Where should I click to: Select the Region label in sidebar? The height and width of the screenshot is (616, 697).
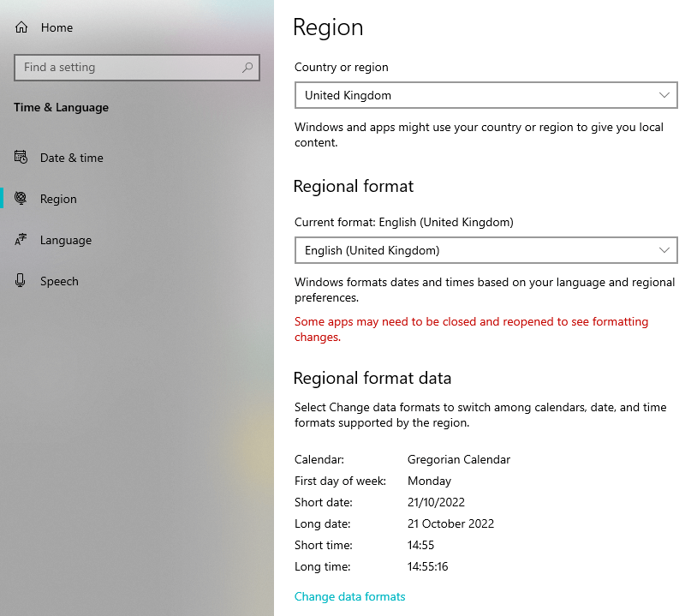pos(58,199)
